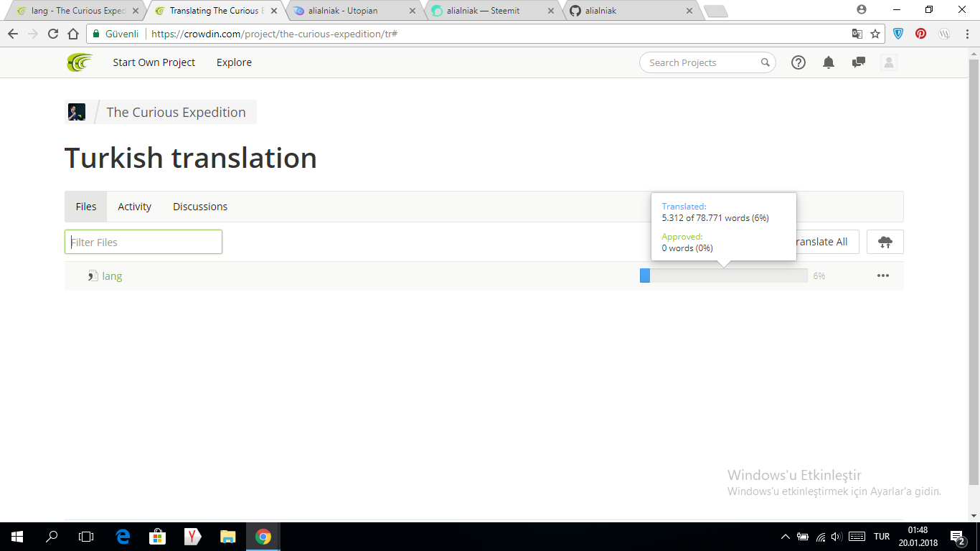The width and height of the screenshot is (980, 551).
Task: Open Yandex browser from taskbar
Action: coord(192,537)
